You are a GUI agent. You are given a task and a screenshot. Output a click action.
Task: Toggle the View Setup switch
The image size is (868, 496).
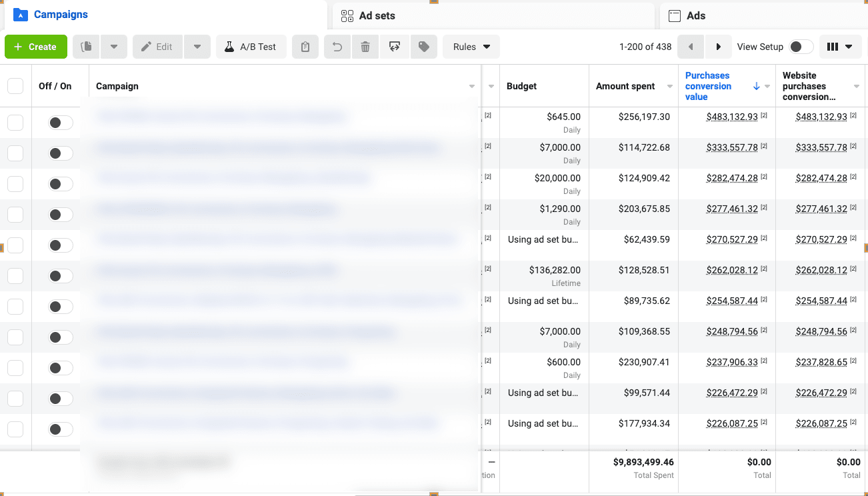pos(801,47)
